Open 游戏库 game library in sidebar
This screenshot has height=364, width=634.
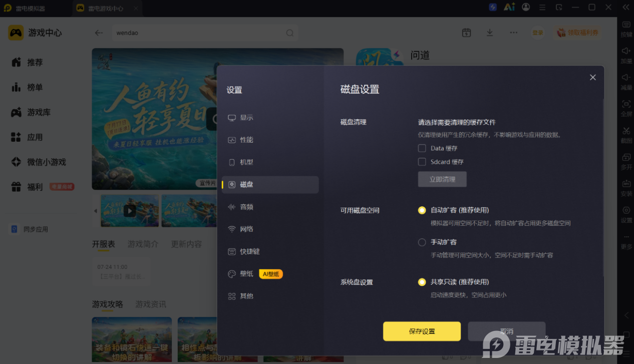(x=31, y=112)
